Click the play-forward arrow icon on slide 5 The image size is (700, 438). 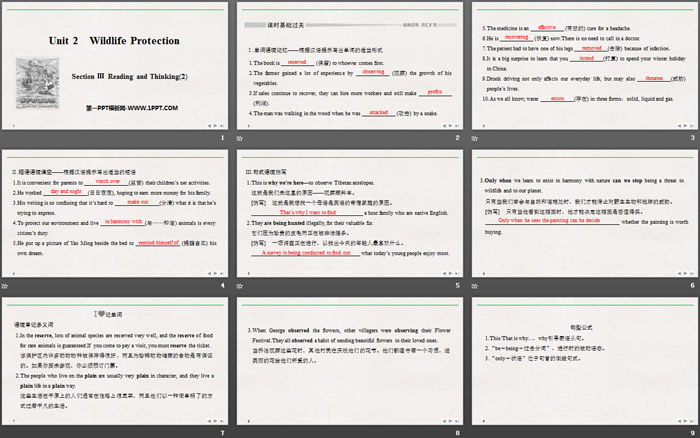click(x=450, y=273)
